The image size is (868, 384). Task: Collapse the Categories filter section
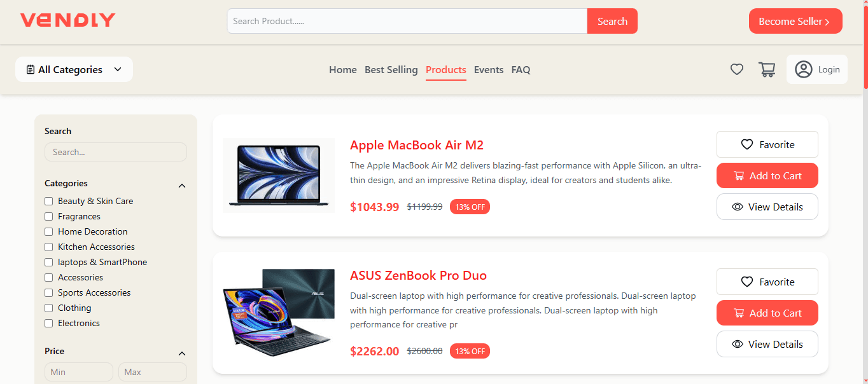tap(182, 186)
